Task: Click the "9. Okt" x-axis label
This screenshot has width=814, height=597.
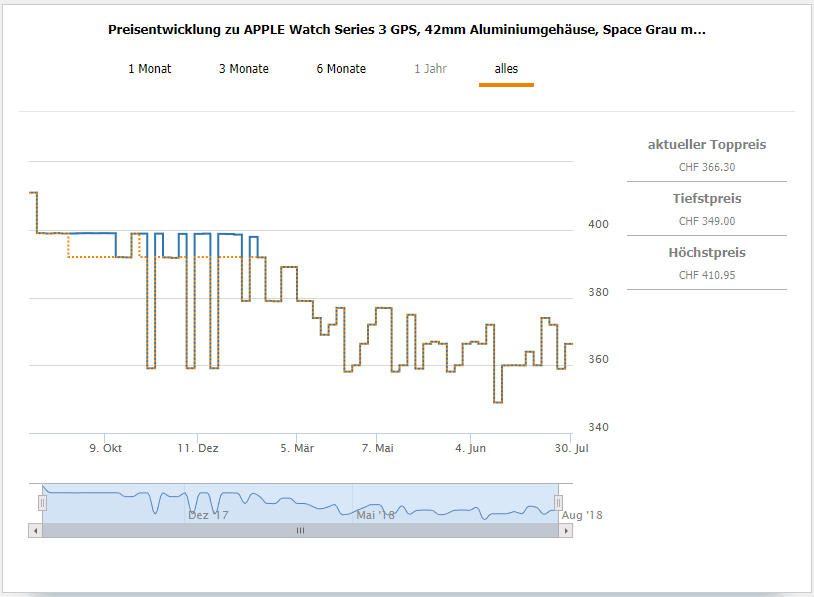Action: click(x=105, y=449)
